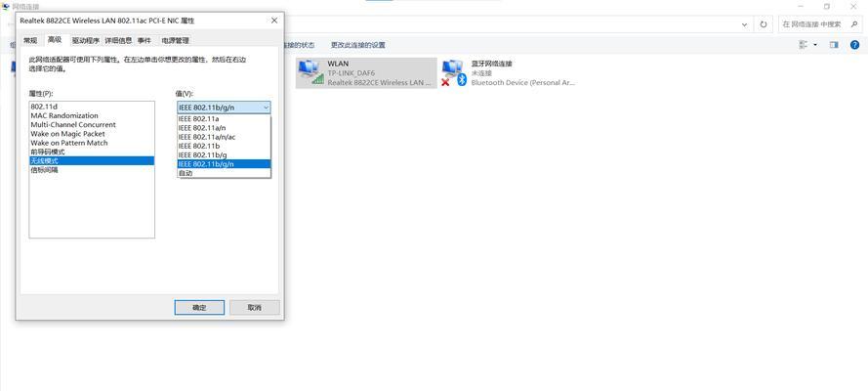The width and height of the screenshot is (868, 391).
Task: Choose IEEE 802.11b/g from the value list
Action: (224, 154)
